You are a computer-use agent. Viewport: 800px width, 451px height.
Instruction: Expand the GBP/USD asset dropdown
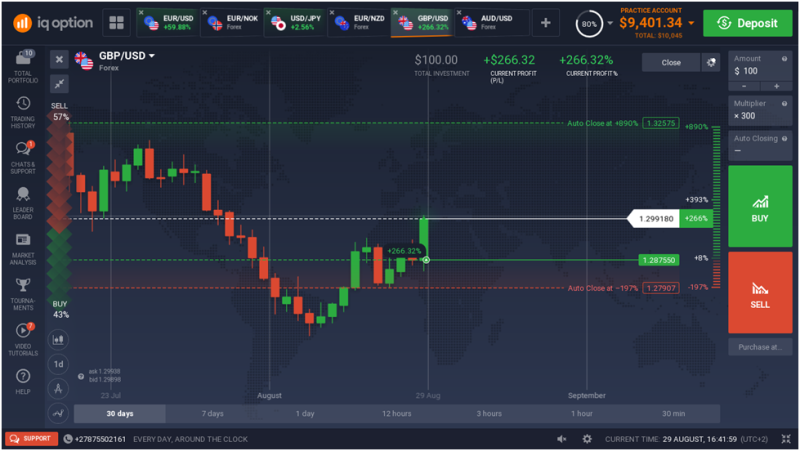click(x=152, y=56)
